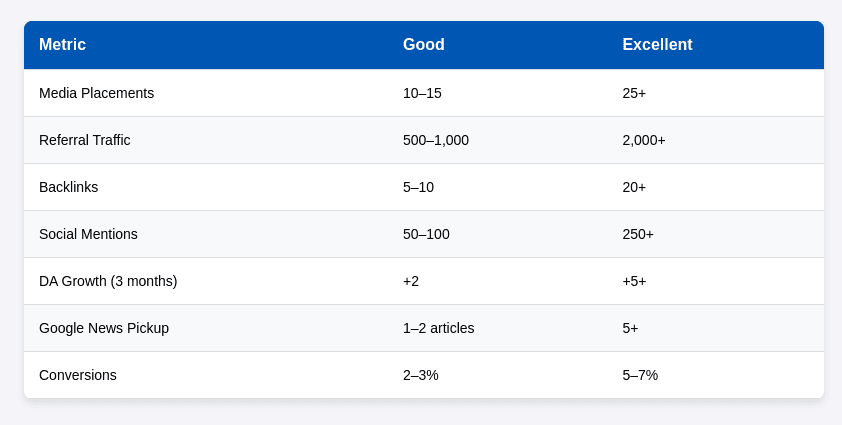Click the 5–7% conversions value
The image size is (842, 425).
click(x=640, y=375)
